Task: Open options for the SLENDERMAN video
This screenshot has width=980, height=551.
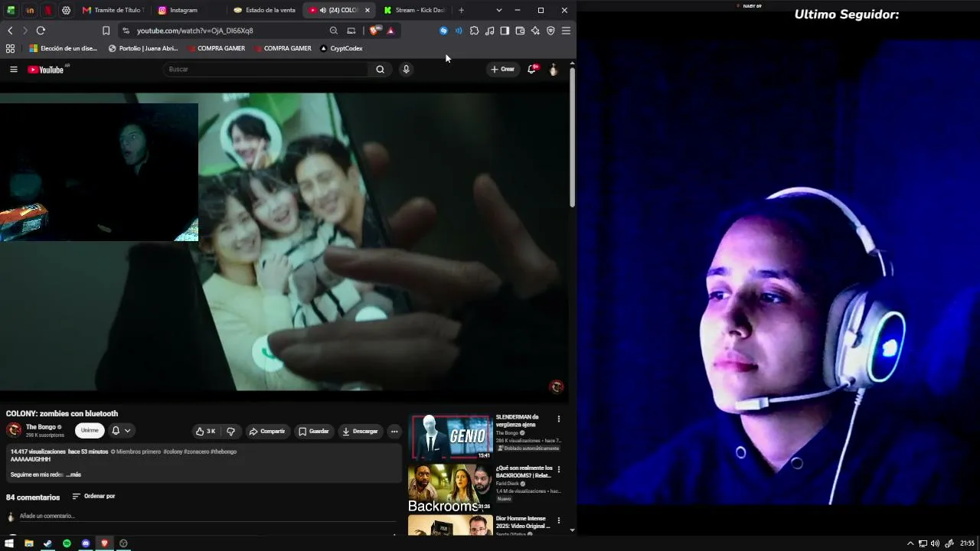Action: click(x=559, y=419)
